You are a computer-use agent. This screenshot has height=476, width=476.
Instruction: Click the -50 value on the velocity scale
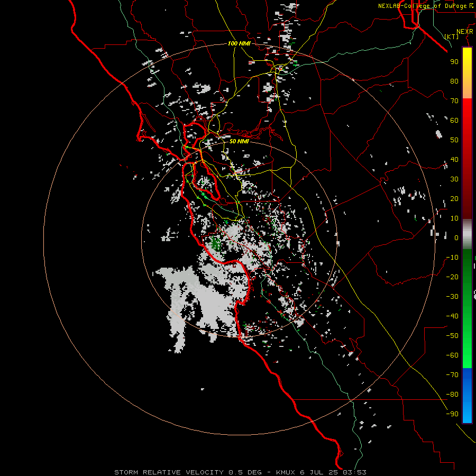(x=452, y=336)
